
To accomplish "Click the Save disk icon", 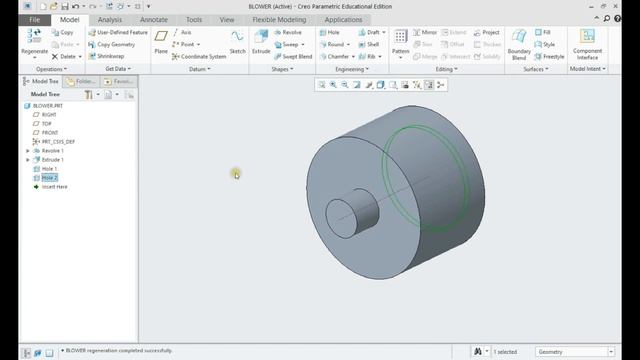I will (x=64, y=7).
